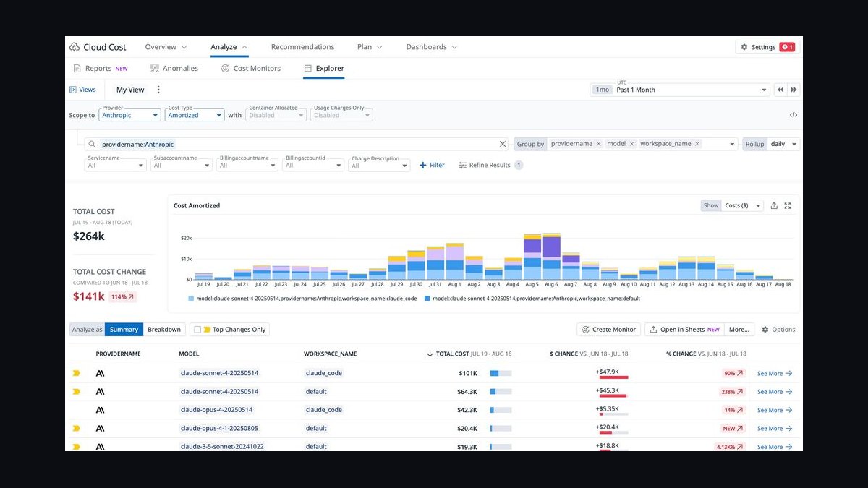Switch to the Reports tab
Image resolution: width=868 pixels, height=488 pixels.
101,69
